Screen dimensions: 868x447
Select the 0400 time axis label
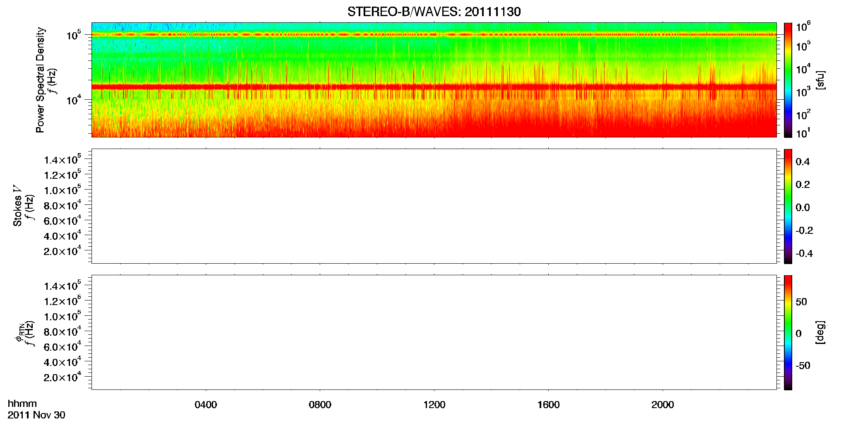tap(206, 405)
